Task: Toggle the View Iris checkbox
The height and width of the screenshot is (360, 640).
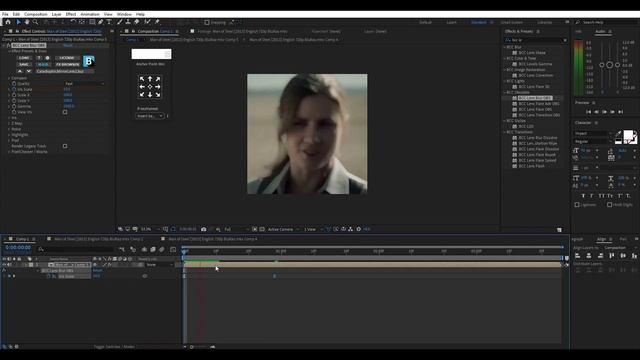Action: [65, 112]
